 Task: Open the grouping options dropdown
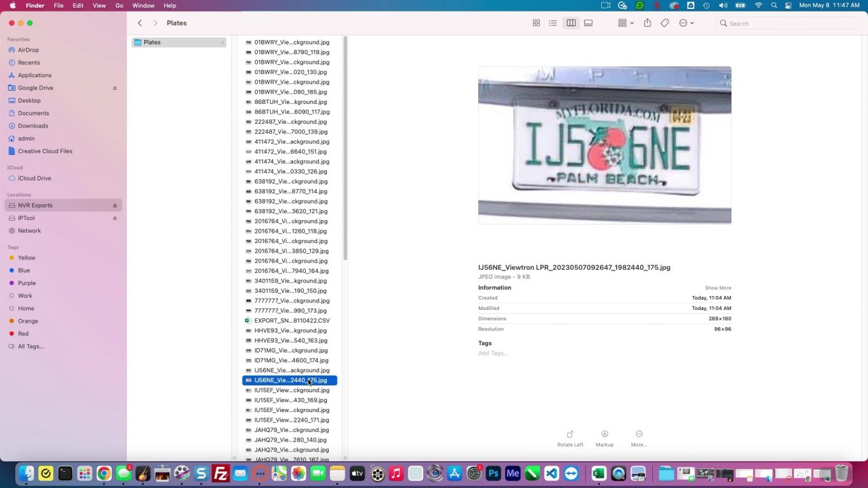(624, 23)
